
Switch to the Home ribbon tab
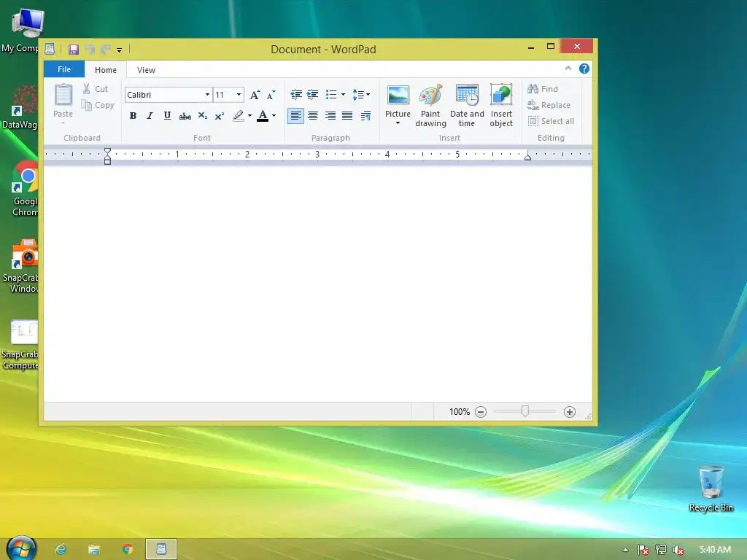[x=105, y=70]
